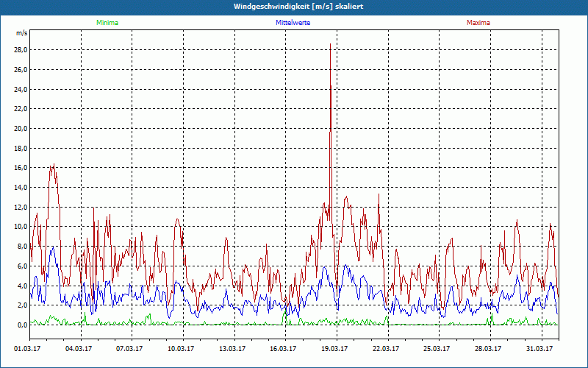
Task: Click the 24,0 y-axis value
Action: point(21,89)
